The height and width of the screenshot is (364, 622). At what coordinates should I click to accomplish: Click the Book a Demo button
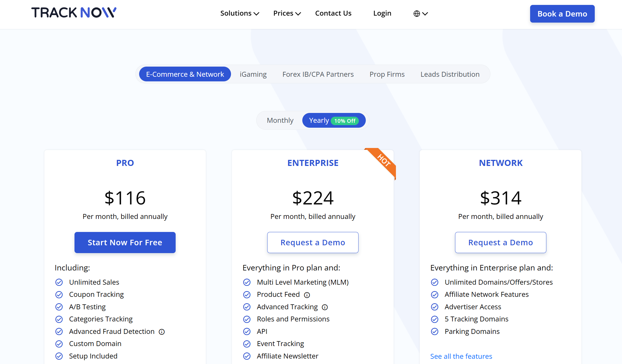[x=562, y=14]
